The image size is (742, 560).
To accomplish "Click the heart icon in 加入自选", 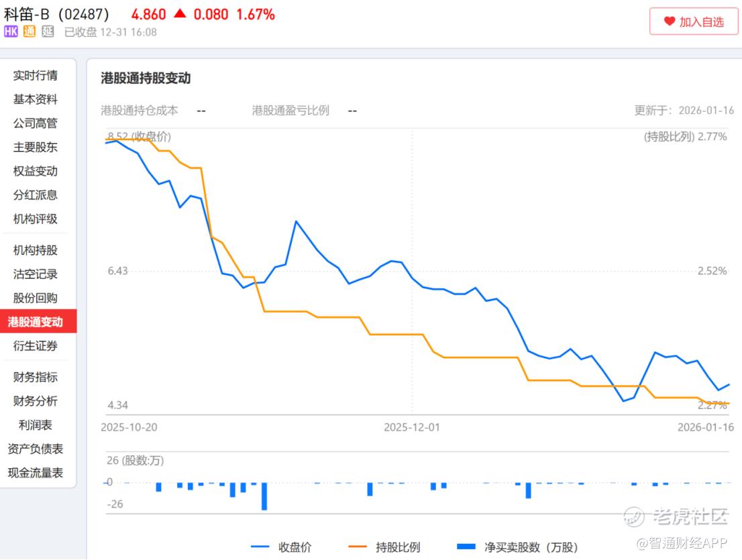I will [669, 21].
